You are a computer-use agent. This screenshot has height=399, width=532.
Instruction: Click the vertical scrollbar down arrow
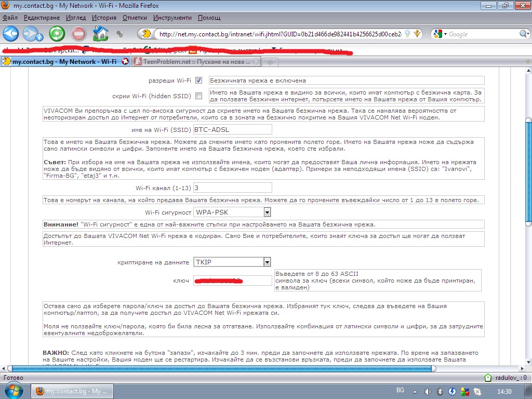tap(528, 362)
